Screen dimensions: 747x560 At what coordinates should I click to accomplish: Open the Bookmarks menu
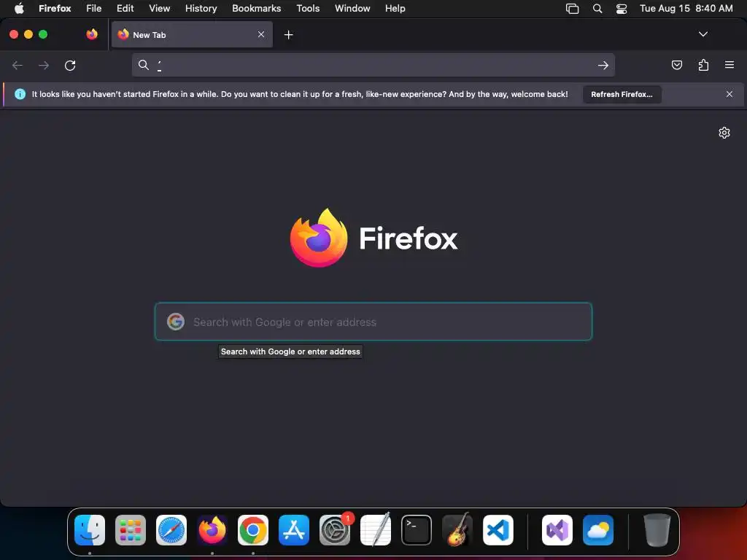click(256, 9)
